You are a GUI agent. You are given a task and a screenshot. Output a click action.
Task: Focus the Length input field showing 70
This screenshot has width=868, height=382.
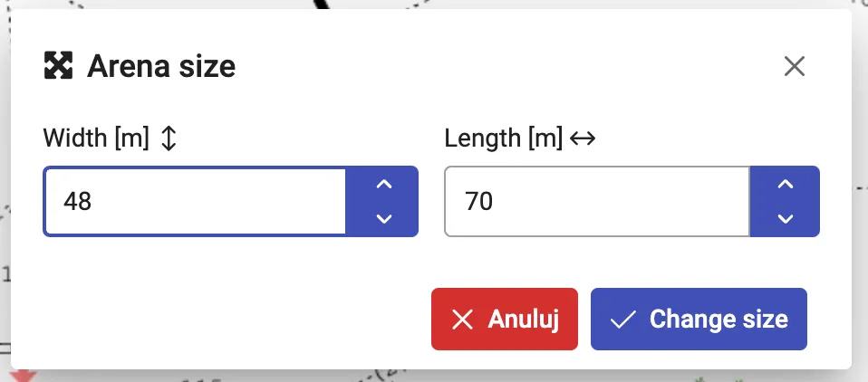tap(596, 201)
